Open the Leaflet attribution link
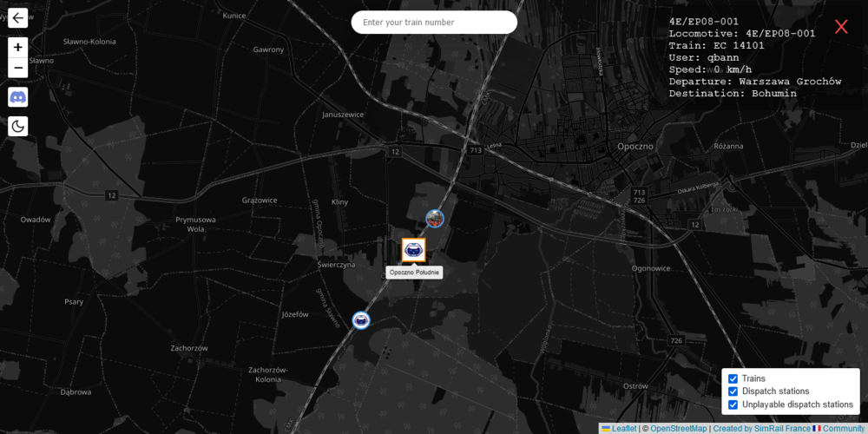 click(x=619, y=429)
